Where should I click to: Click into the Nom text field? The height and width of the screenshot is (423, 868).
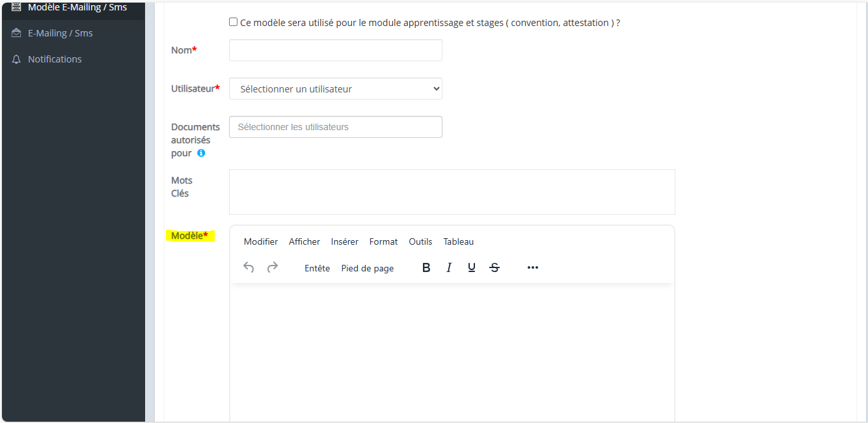(x=336, y=50)
